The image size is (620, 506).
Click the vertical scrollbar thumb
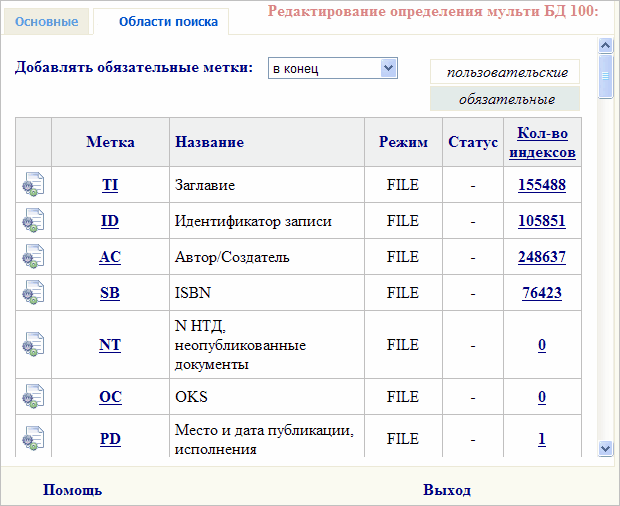click(x=605, y=76)
